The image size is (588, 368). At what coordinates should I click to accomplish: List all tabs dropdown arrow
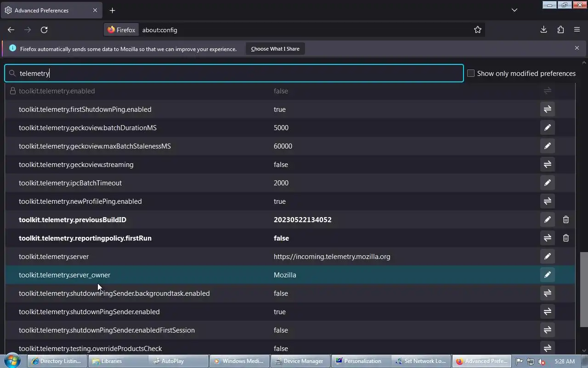(x=514, y=10)
